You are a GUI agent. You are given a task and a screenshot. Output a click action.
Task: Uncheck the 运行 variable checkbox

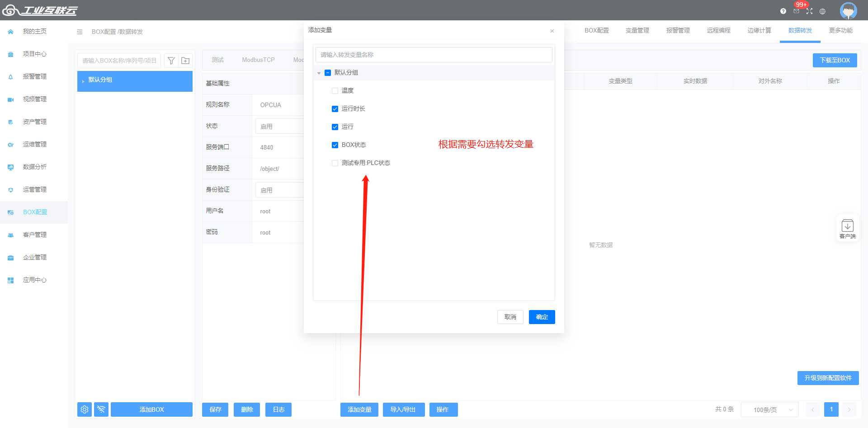(335, 127)
